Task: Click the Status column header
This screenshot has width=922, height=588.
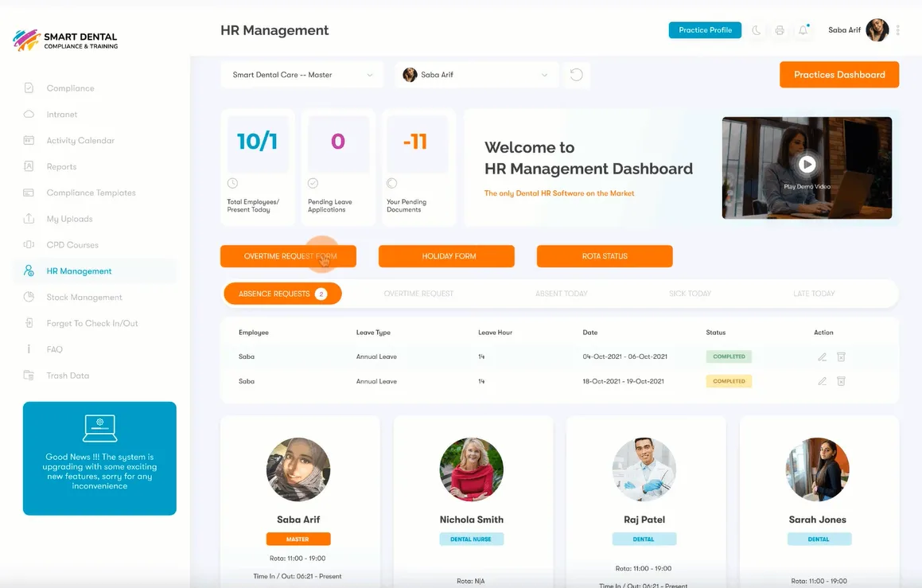Action: (x=716, y=333)
